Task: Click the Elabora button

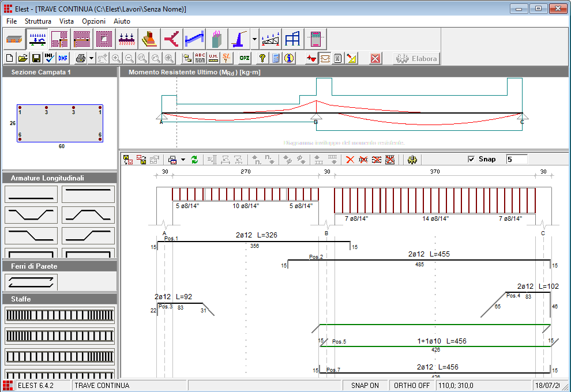Action: (416, 58)
